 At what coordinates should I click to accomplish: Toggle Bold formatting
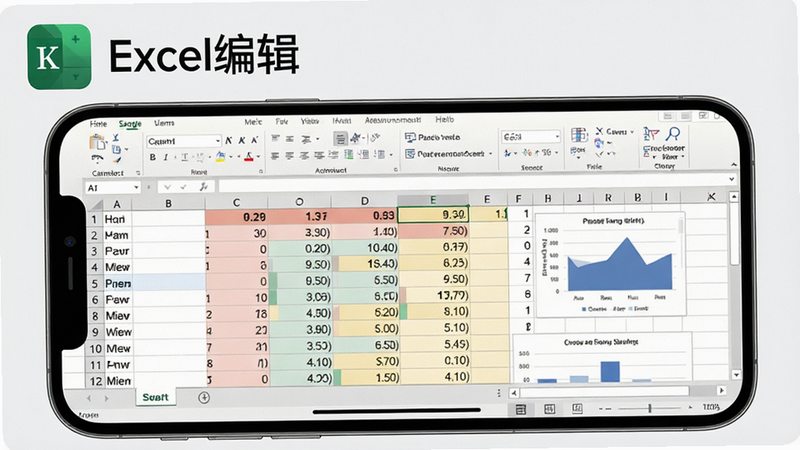coord(152,157)
